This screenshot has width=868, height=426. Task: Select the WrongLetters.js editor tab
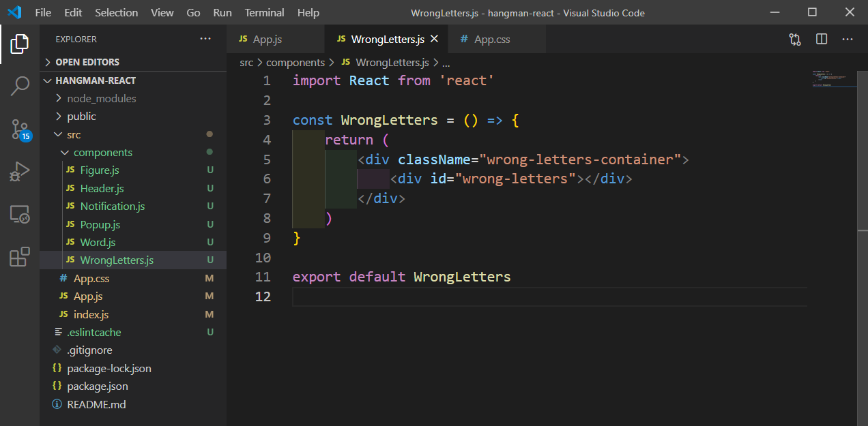(386, 40)
